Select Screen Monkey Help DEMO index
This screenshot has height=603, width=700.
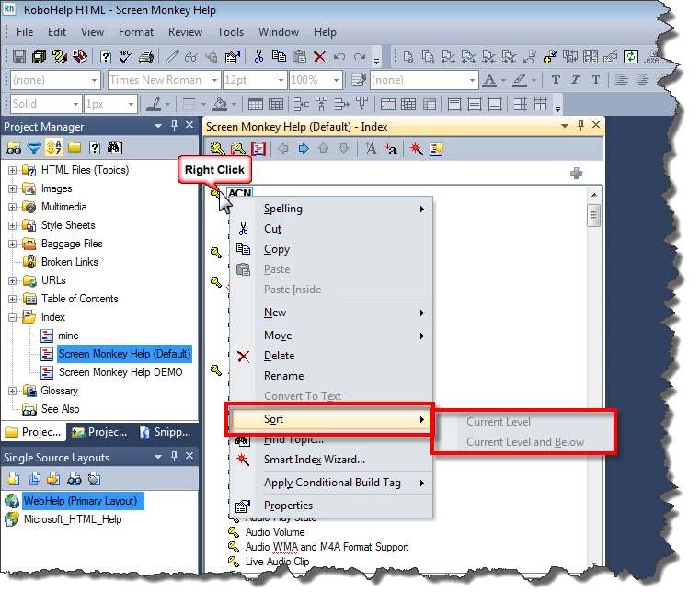[120, 372]
